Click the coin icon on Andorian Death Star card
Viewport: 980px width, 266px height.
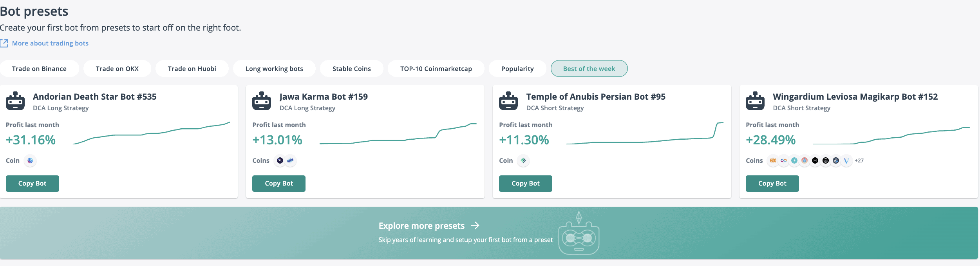tap(30, 160)
